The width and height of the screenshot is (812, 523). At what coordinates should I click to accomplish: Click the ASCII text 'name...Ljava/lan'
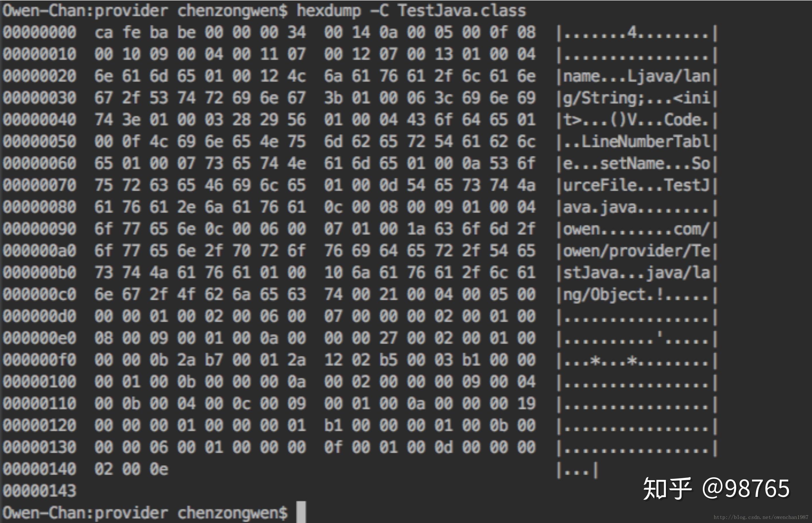(x=637, y=76)
